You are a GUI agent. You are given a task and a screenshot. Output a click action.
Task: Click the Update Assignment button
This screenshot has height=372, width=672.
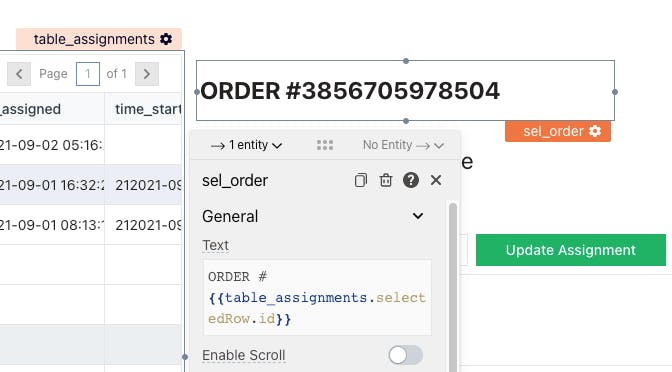coord(571,250)
